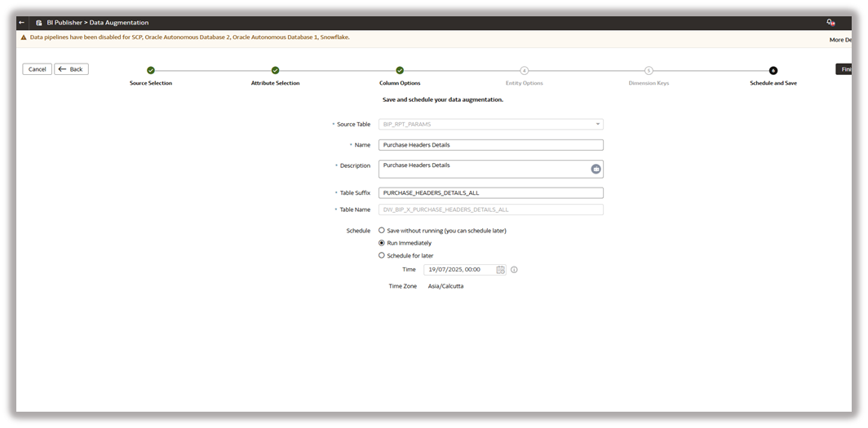The height and width of the screenshot is (428, 868).
Task: Select the Schedule for later option
Action: [x=382, y=255]
